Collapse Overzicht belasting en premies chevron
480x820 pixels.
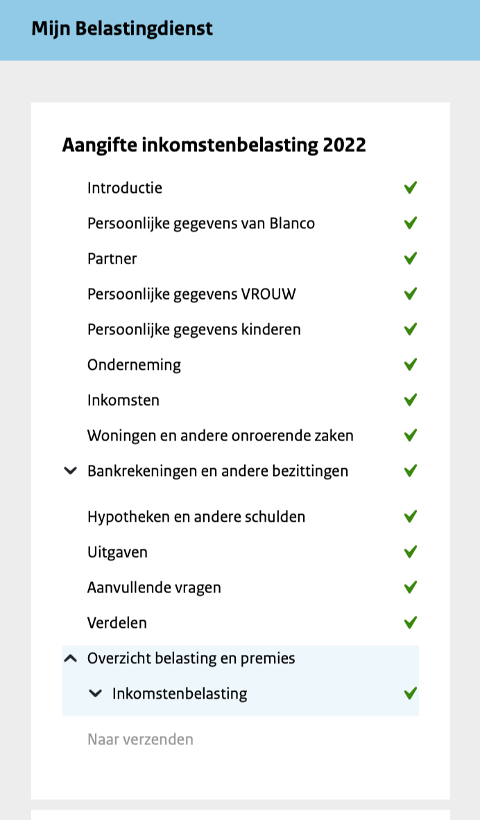point(70,658)
